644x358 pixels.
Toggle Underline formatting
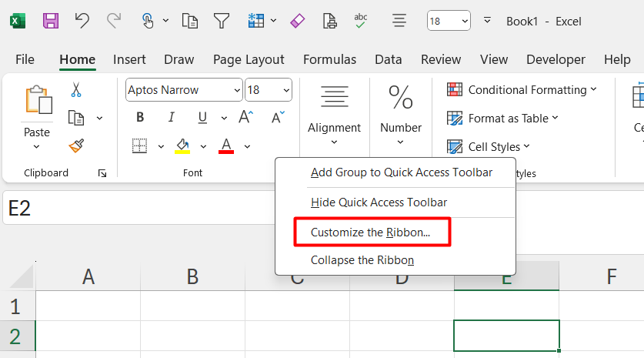click(202, 118)
